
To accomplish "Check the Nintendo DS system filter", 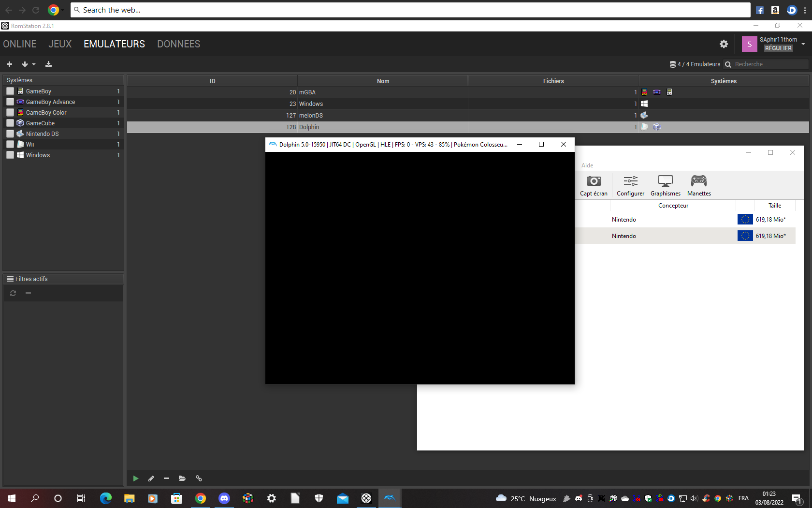I will click(10, 134).
